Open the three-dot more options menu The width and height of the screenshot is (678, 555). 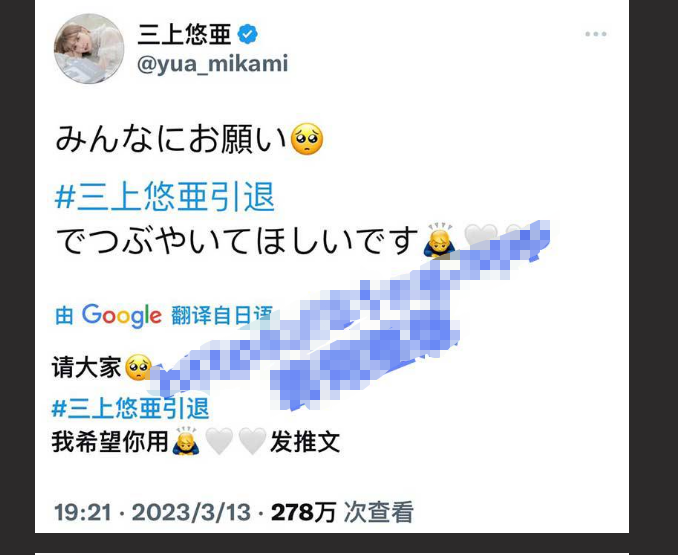pyautogui.click(x=595, y=34)
